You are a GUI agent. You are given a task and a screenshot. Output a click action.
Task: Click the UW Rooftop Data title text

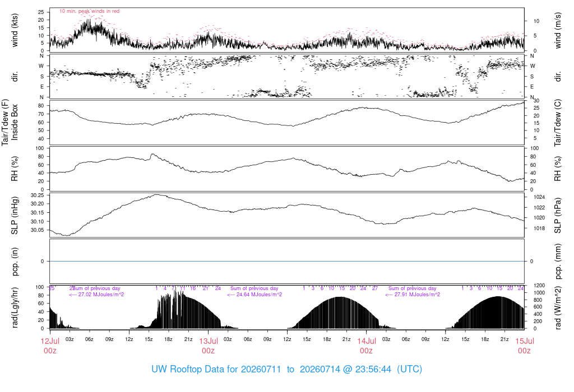pyautogui.click(x=286, y=369)
